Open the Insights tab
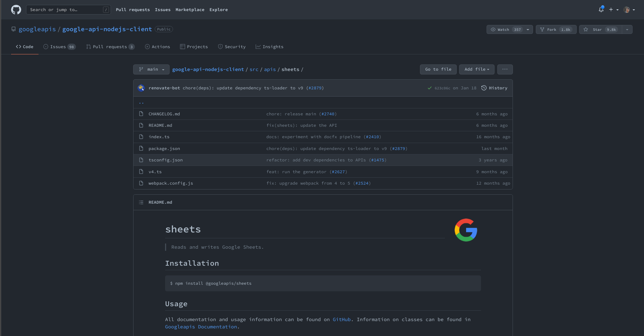644x336 pixels. click(x=269, y=47)
